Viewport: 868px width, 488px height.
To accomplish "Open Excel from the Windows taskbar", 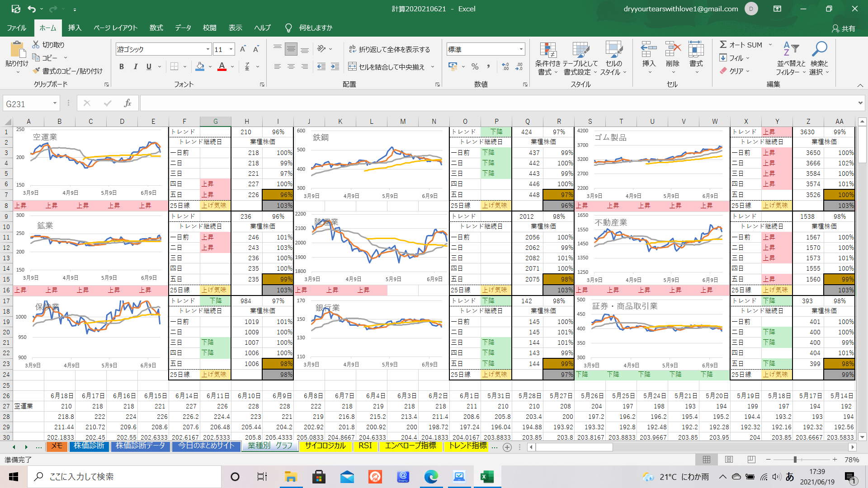I will [x=486, y=477].
